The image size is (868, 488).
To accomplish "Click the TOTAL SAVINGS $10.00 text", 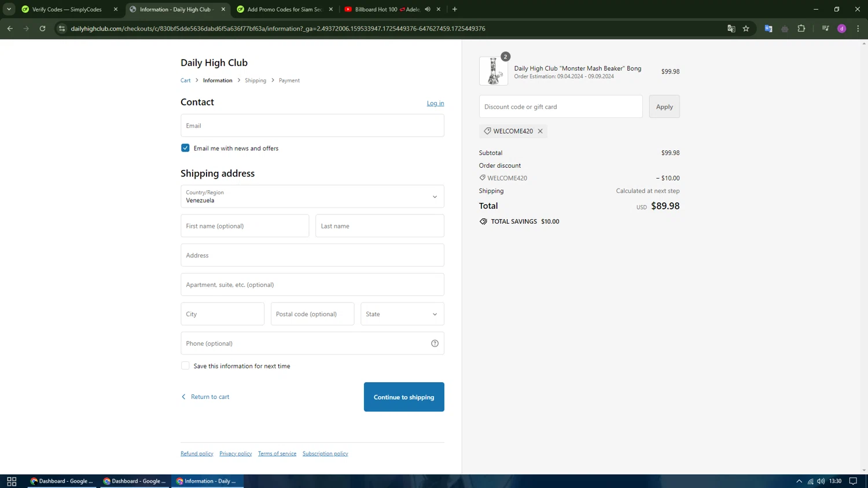I will [519, 221].
